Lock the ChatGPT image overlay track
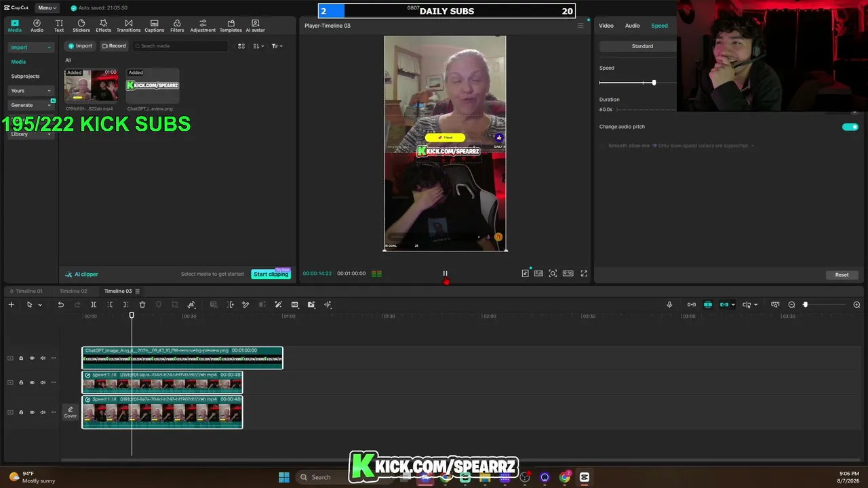 21,358
